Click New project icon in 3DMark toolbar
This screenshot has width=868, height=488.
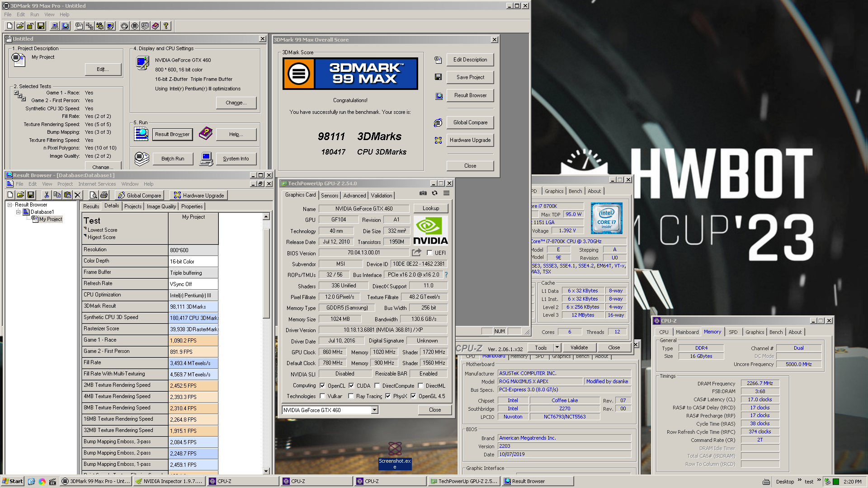[9, 26]
